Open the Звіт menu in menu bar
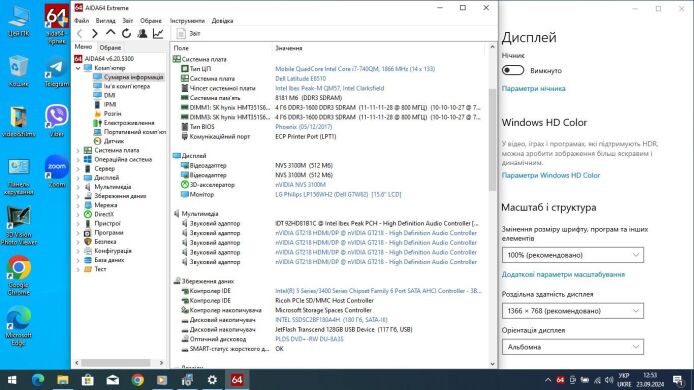This screenshot has width=694, height=390. coord(127,20)
